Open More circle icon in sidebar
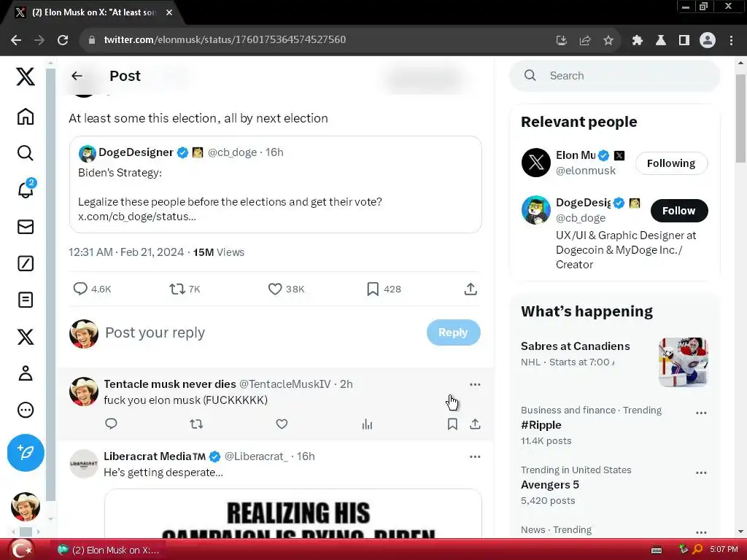747x560 pixels. (26, 410)
